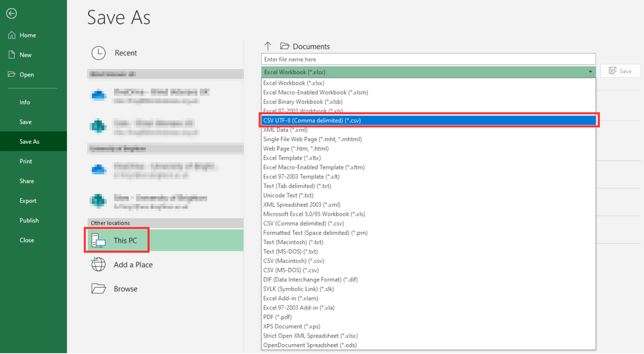Screen dimensions: 644x354
Task: Select CSV (Comma delimited) (*.csv)
Action: pyautogui.click(x=428, y=224)
